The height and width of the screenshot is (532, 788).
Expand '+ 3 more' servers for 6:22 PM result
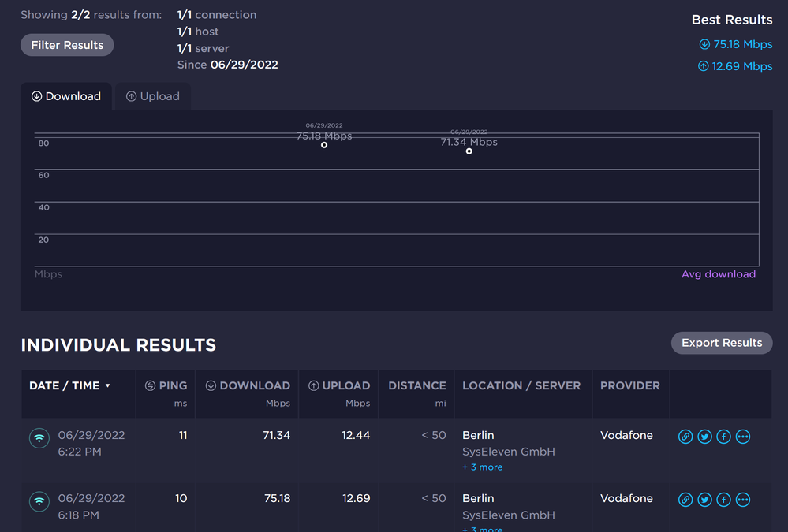pyautogui.click(x=483, y=467)
